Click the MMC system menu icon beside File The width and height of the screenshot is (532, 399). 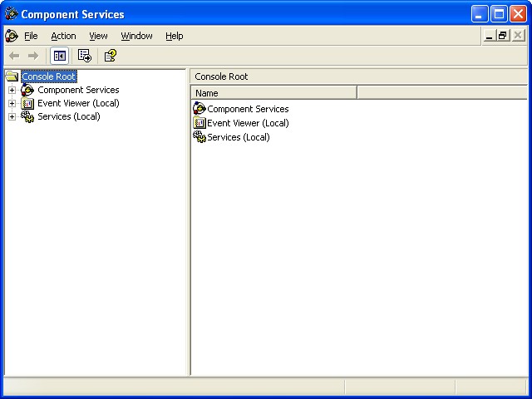click(11, 36)
